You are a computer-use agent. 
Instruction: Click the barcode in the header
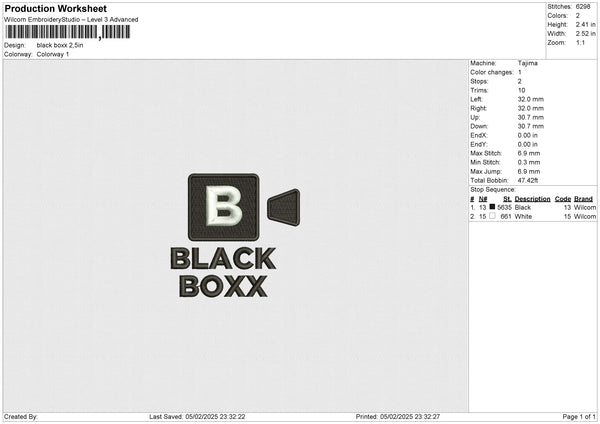tap(68, 32)
